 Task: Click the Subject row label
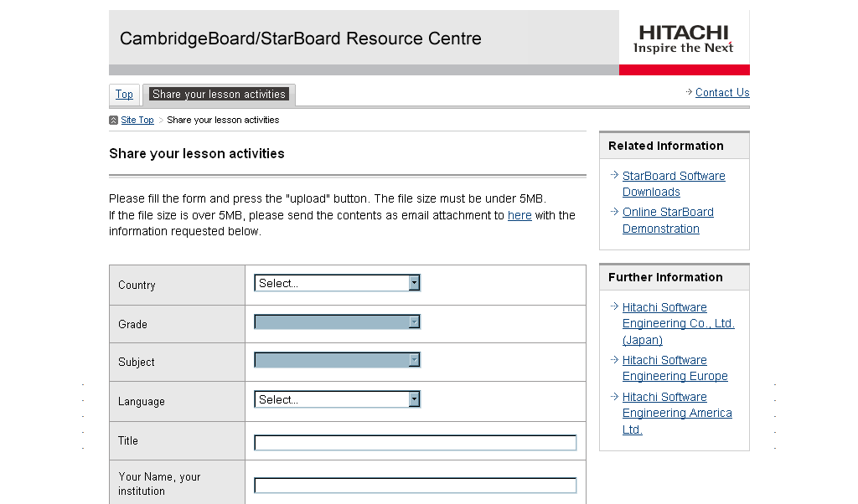[137, 362]
